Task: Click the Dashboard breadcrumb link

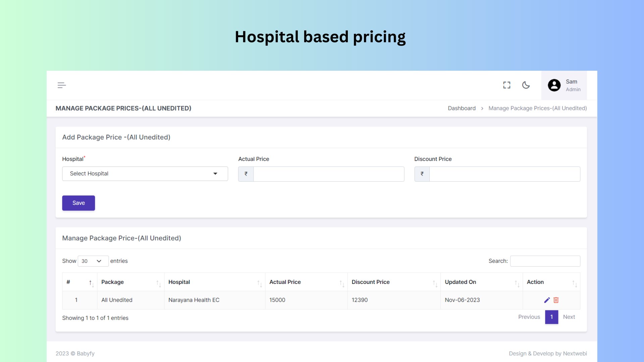Action: [x=462, y=108]
